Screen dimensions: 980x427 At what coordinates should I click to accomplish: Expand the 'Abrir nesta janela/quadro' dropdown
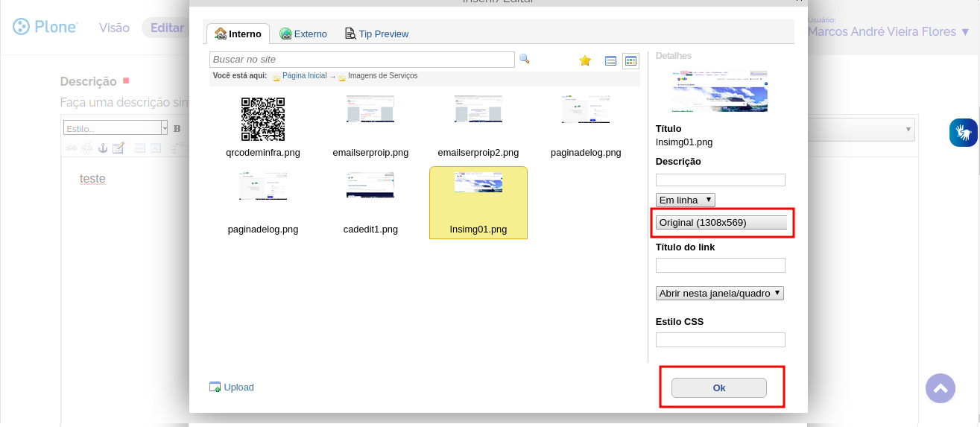[719, 293]
